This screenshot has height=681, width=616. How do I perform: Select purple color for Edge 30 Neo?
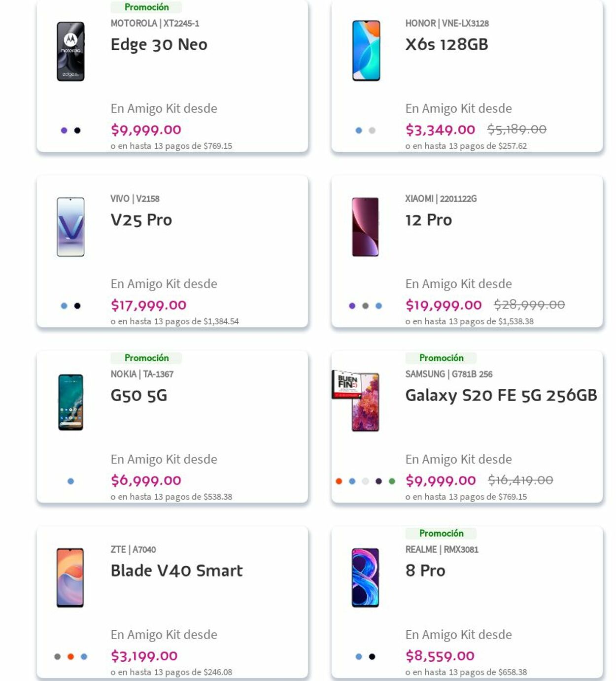[x=64, y=131]
